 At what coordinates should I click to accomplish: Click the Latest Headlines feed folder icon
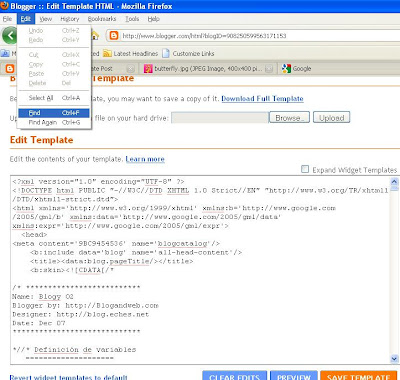click(107, 53)
